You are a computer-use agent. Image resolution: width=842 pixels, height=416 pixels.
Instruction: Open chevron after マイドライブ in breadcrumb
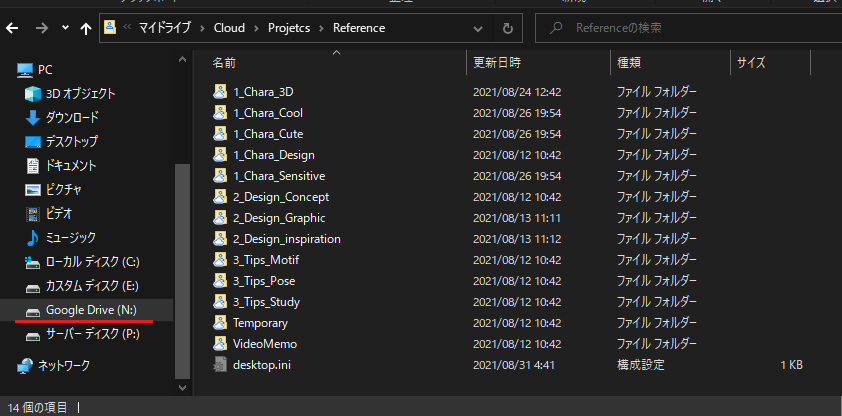(x=202, y=28)
